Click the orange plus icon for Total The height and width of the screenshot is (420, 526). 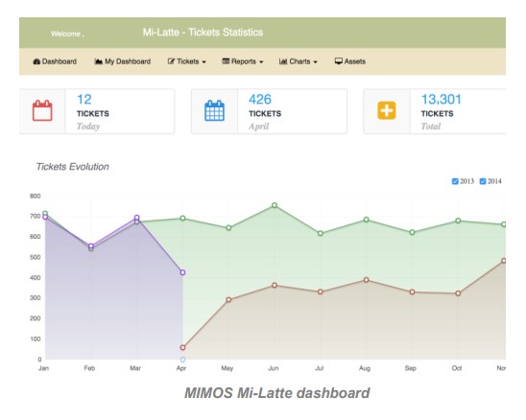(x=387, y=110)
